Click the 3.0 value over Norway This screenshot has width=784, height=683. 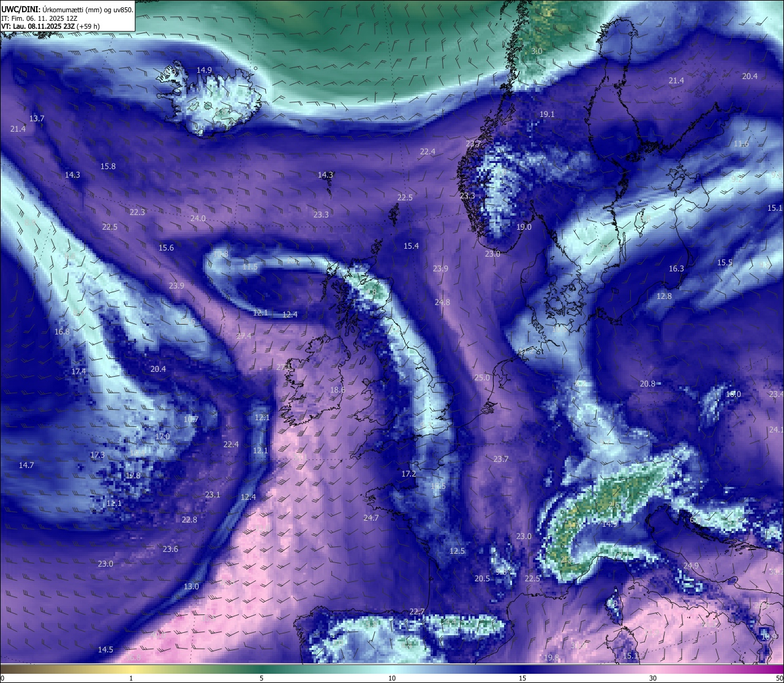pos(537,51)
